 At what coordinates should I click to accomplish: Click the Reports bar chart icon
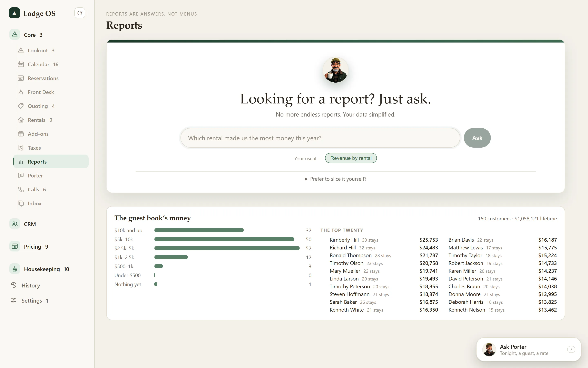(x=21, y=162)
